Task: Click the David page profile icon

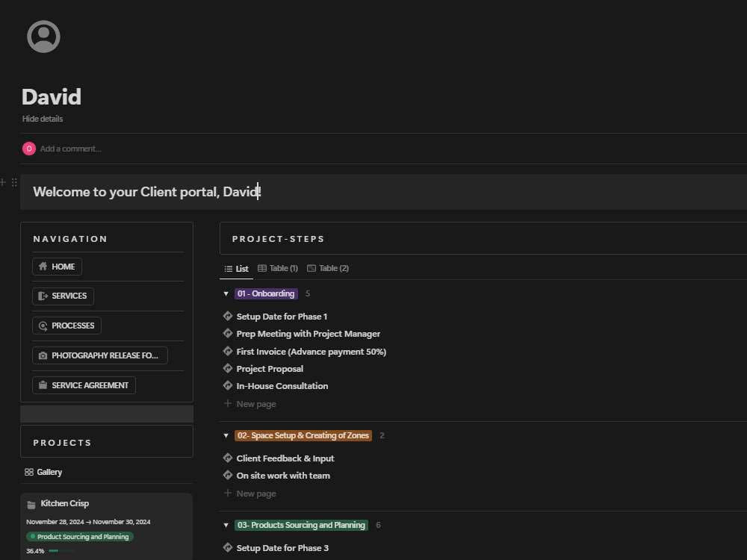Action: [x=43, y=37]
